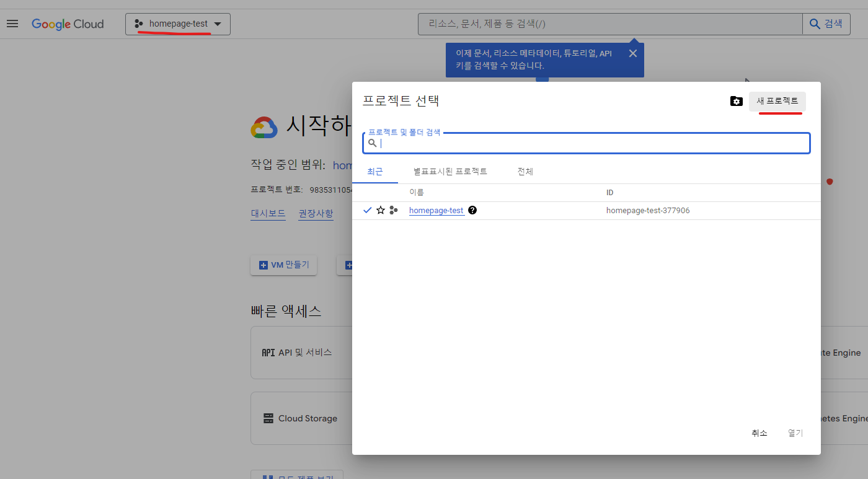
Task: Click the magnifier icon in project search
Action: [373, 143]
